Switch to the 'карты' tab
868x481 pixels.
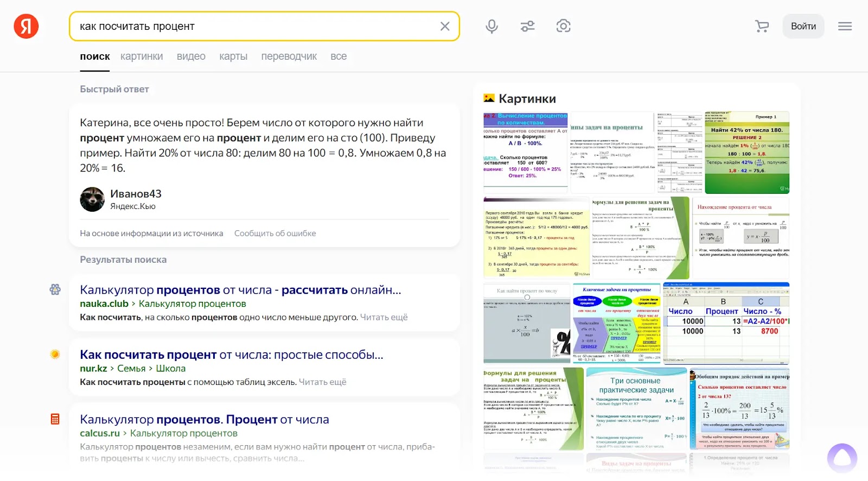click(233, 56)
